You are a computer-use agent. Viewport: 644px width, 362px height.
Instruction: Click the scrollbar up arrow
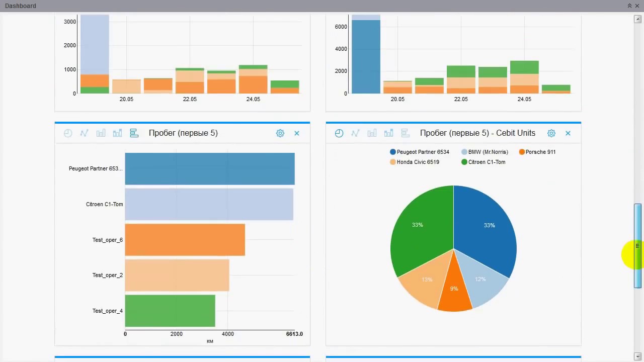coord(637,19)
